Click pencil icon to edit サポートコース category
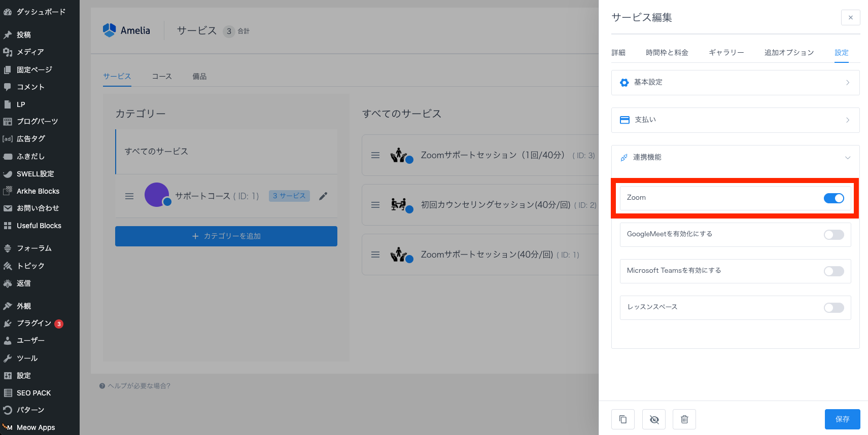This screenshot has height=435, width=868. 323,196
